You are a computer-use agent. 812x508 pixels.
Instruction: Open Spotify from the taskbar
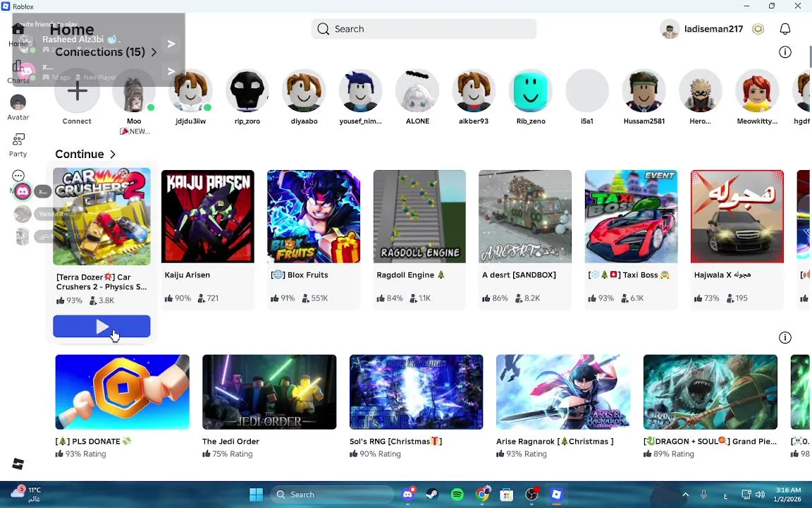457,495
